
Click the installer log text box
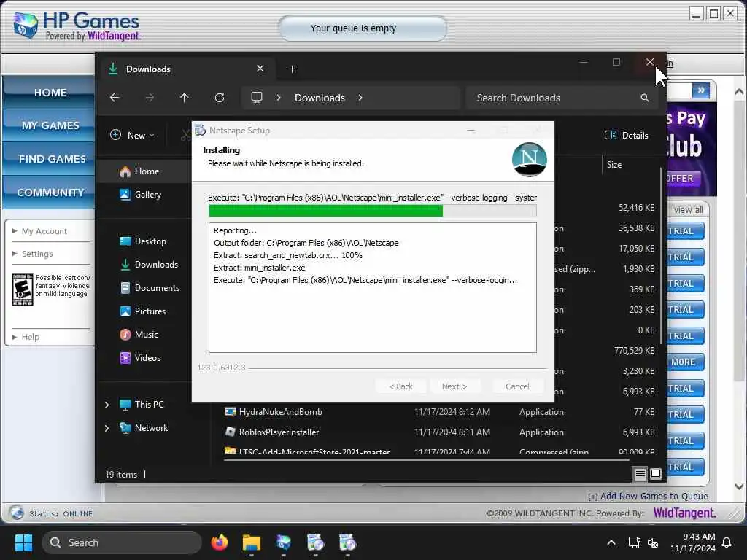373,287
